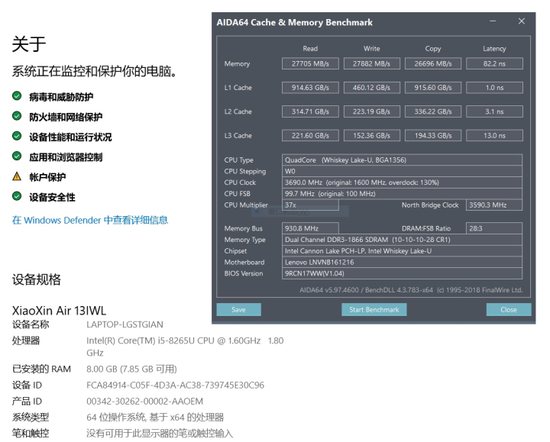Click yellow warning icon for 帐户保护
Image resolution: width=550 pixels, height=442 pixels.
point(17,176)
